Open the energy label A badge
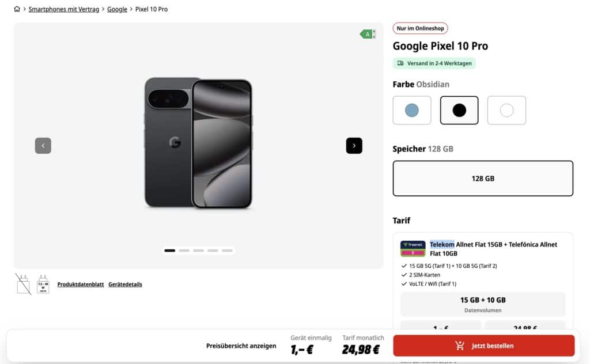The image size is (590, 364). coord(368,34)
